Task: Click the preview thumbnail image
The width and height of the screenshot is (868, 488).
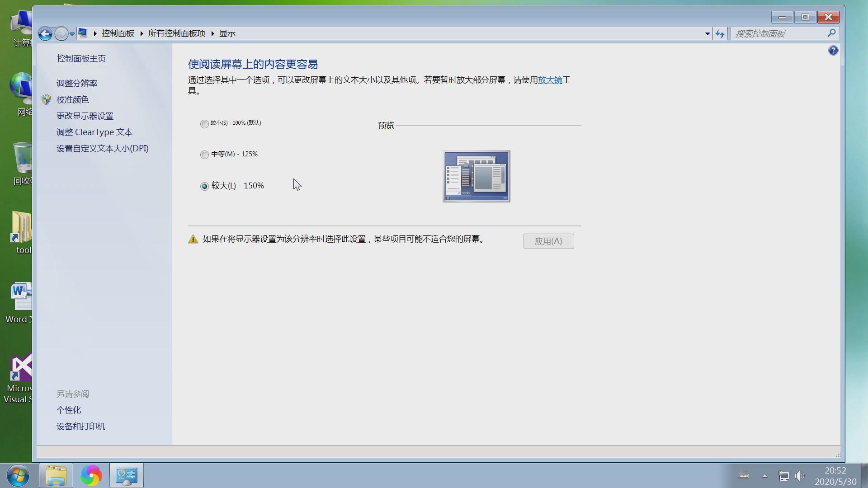Action: [476, 176]
